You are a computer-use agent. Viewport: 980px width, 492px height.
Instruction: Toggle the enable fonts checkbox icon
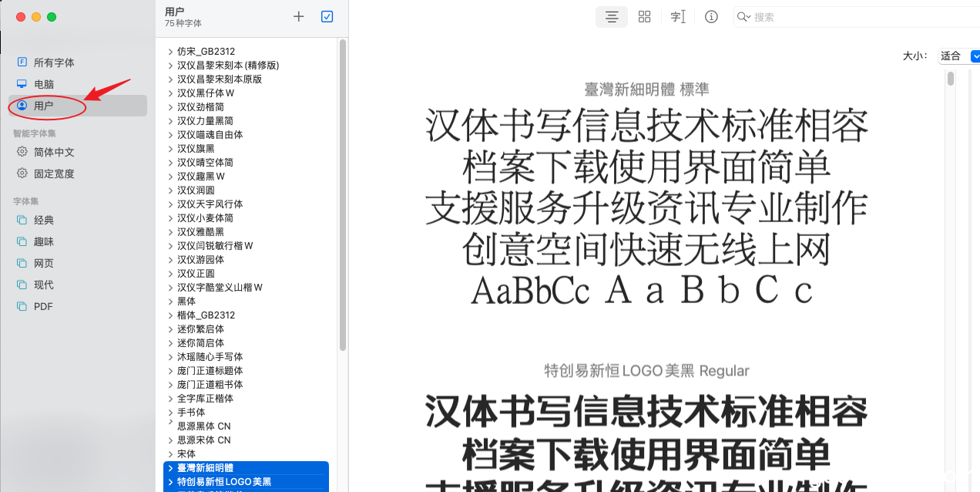point(327,16)
